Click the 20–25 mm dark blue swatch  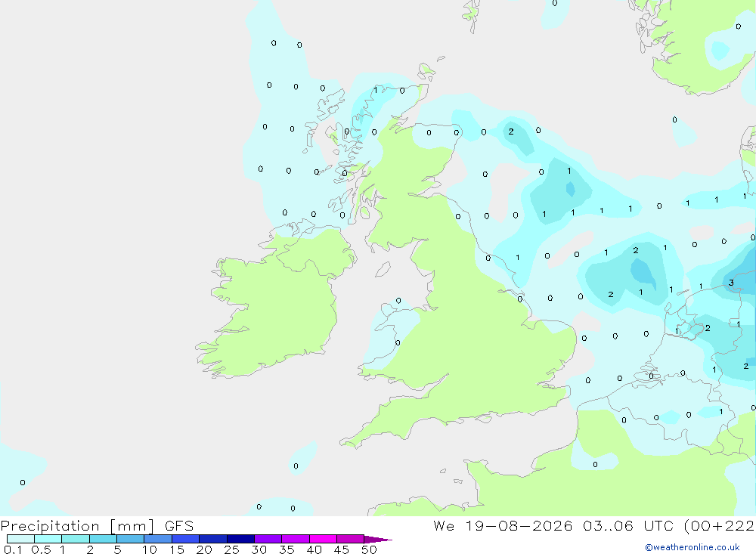point(213,539)
